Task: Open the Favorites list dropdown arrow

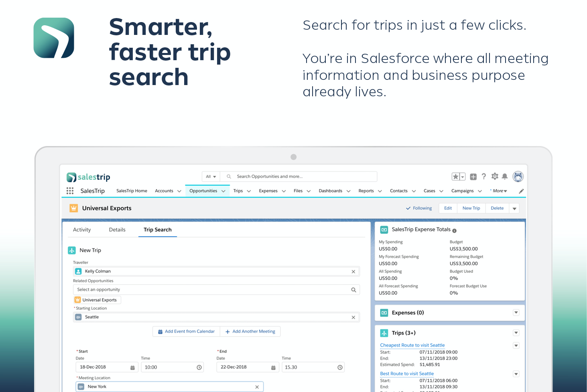Action: tap(463, 177)
